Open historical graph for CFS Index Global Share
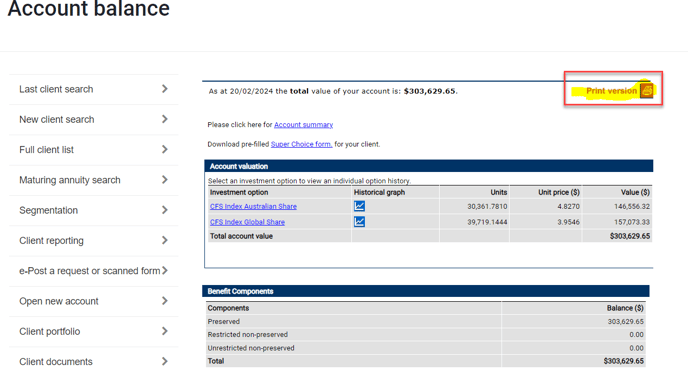The height and width of the screenshot is (371, 688). coord(359,221)
